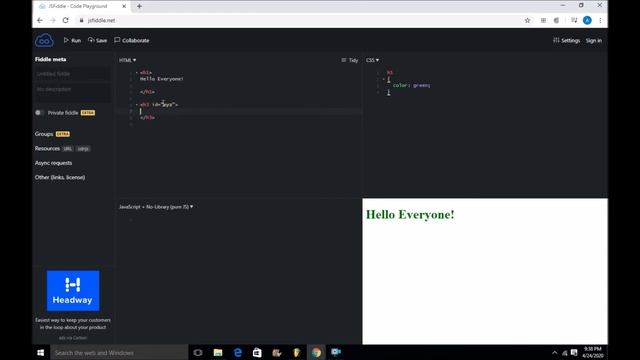This screenshot has height=360, width=640.
Task: Toggle the Private fiddle switch
Action: tap(39, 113)
